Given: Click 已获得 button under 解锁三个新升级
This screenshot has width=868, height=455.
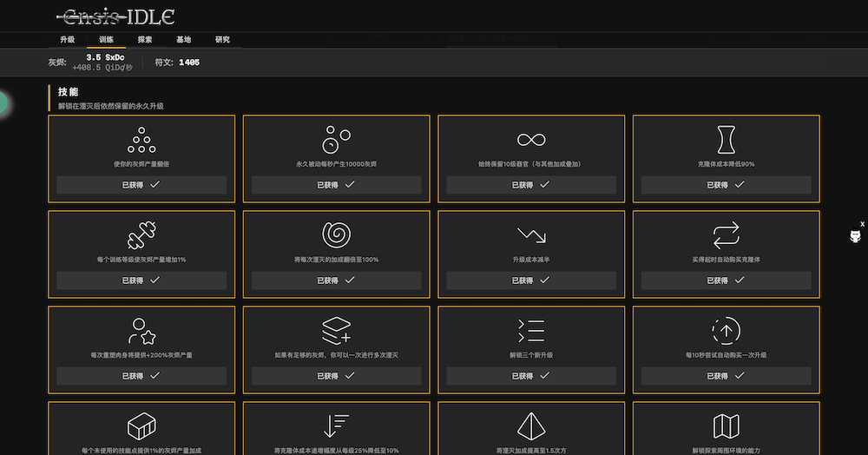Looking at the screenshot, I should point(531,376).
